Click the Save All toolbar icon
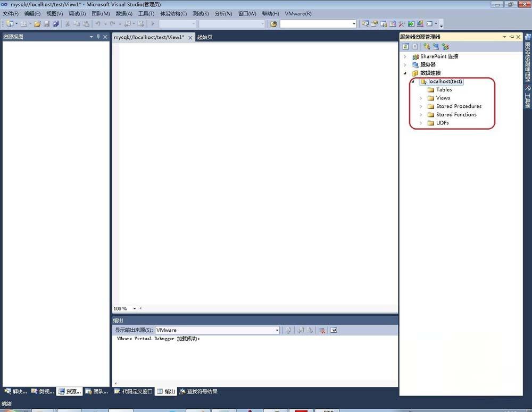This screenshot has width=532, height=412. (x=56, y=24)
